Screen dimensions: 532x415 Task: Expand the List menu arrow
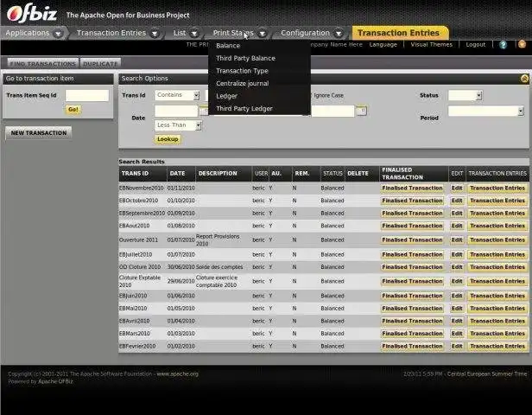coord(195,33)
